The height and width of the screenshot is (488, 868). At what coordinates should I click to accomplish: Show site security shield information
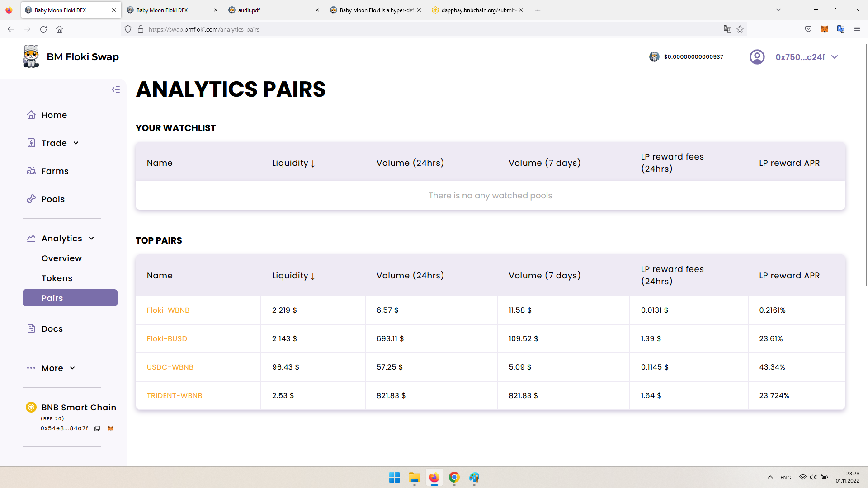click(x=128, y=29)
